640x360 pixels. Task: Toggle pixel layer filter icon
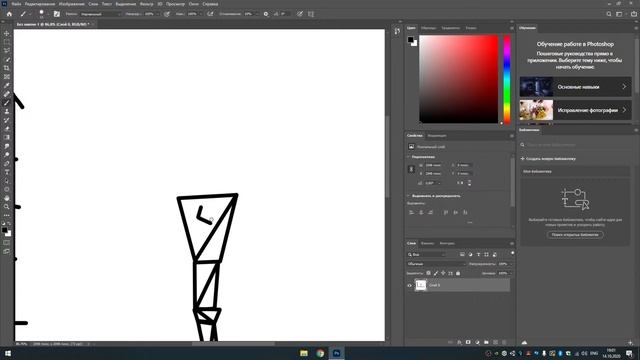[x=462, y=254]
